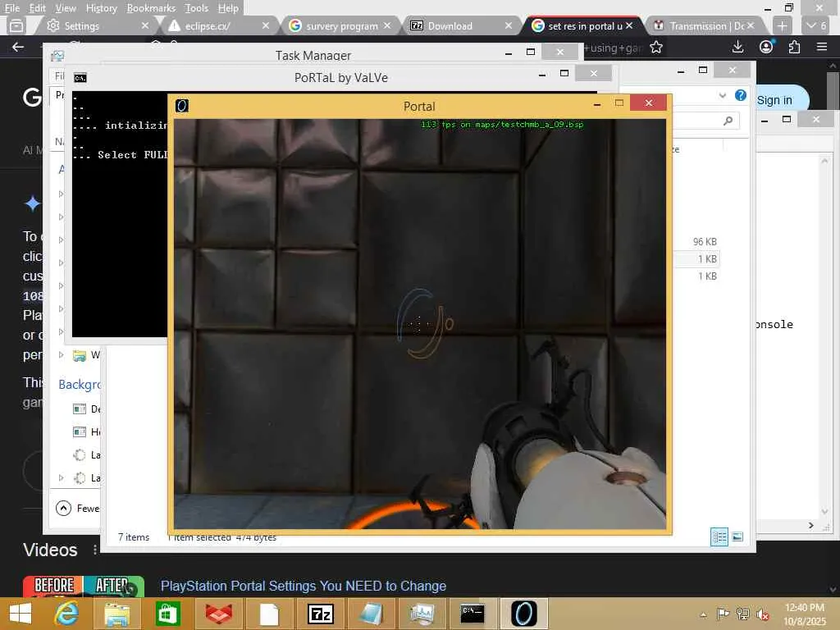Launch Internet Explorer from the taskbar
The width and height of the screenshot is (840, 630).
click(x=66, y=614)
